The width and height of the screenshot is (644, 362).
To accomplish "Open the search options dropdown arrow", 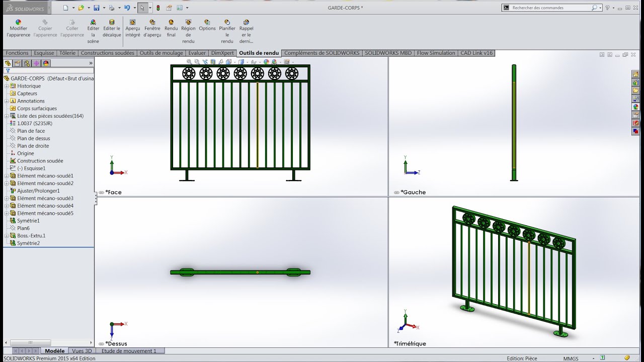I will pyautogui.click(x=601, y=8).
